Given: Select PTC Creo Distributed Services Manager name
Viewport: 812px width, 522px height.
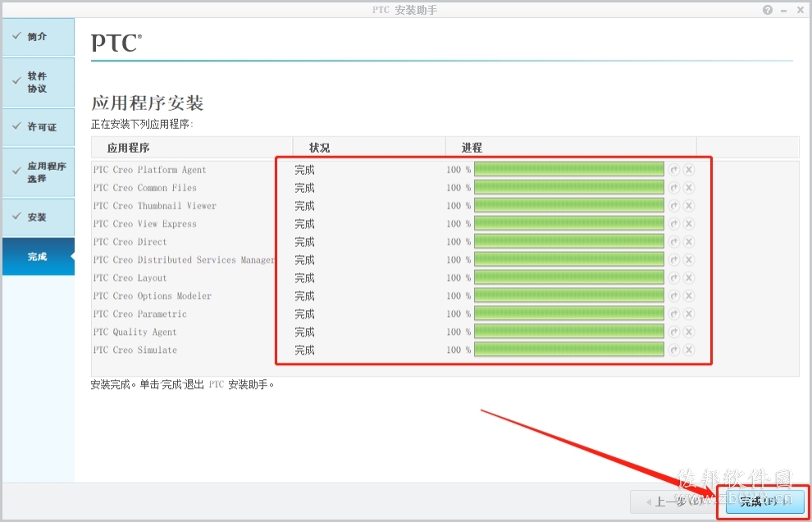Looking at the screenshot, I should [184, 259].
